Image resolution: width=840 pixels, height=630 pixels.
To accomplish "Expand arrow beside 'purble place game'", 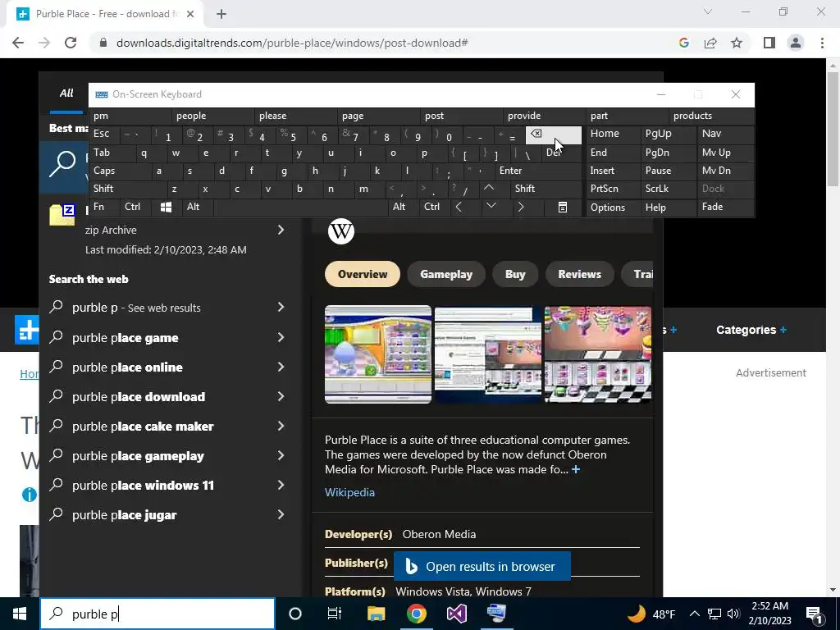I will click(281, 337).
